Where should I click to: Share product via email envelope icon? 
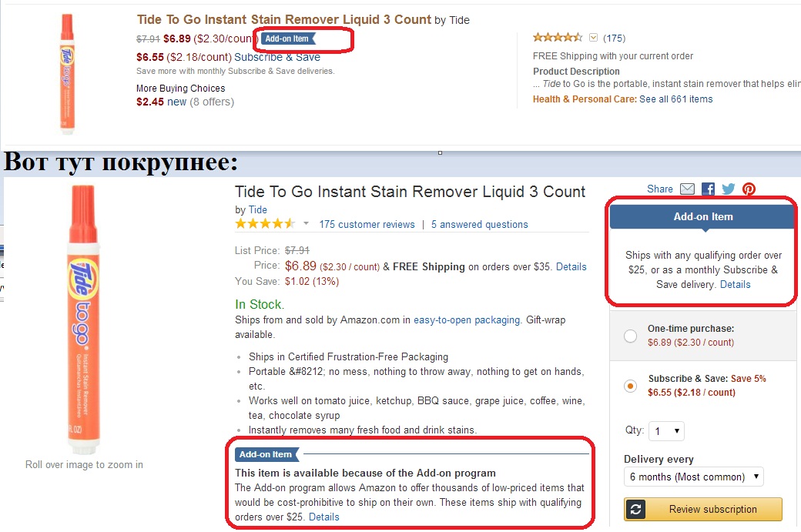tap(687, 189)
